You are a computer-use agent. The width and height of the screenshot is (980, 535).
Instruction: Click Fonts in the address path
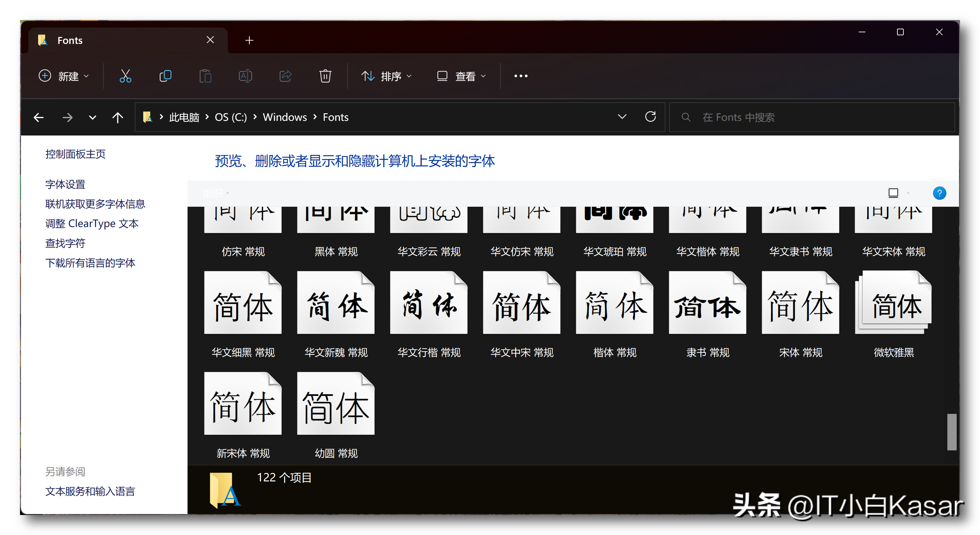tap(335, 117)
